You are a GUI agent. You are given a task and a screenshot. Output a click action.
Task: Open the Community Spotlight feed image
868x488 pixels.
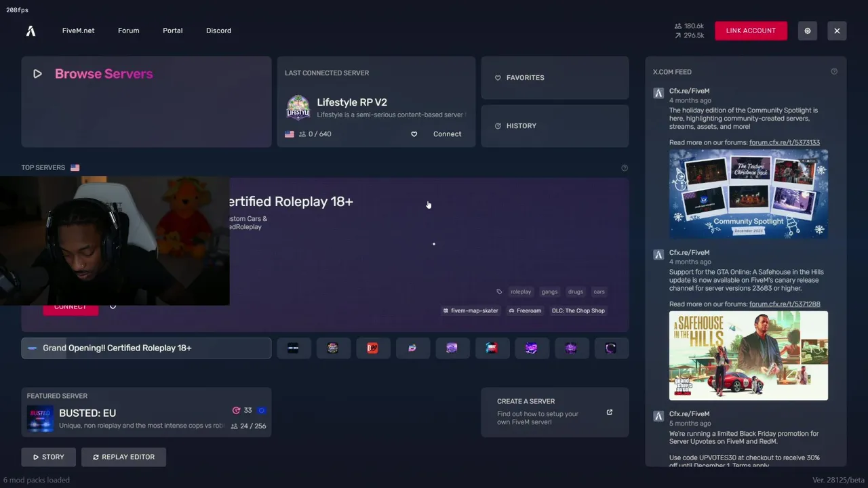pyautogui.click(x=749, y=194)
